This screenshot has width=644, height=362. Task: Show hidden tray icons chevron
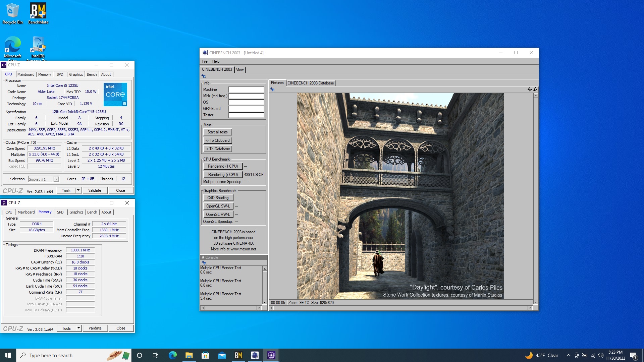568,355
